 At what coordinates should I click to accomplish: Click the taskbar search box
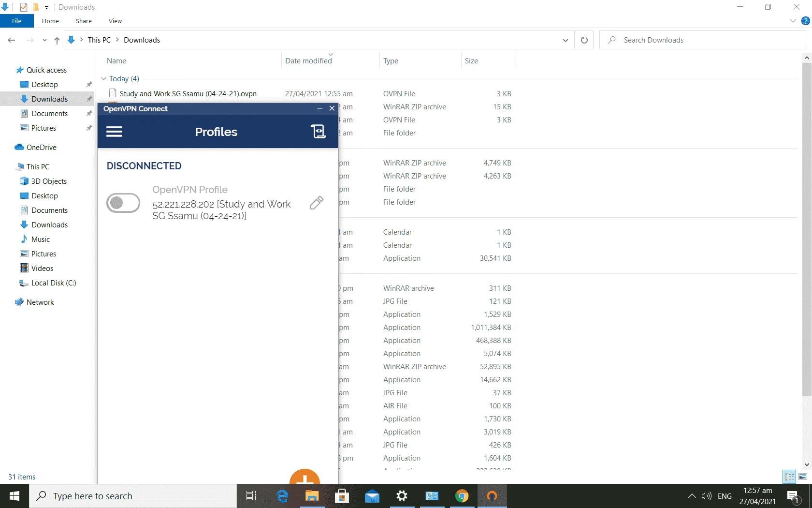click(133, 496)
